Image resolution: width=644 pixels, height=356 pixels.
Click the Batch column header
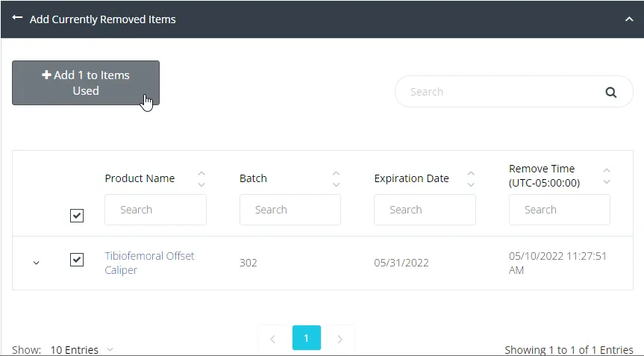[x=253, y=178]
